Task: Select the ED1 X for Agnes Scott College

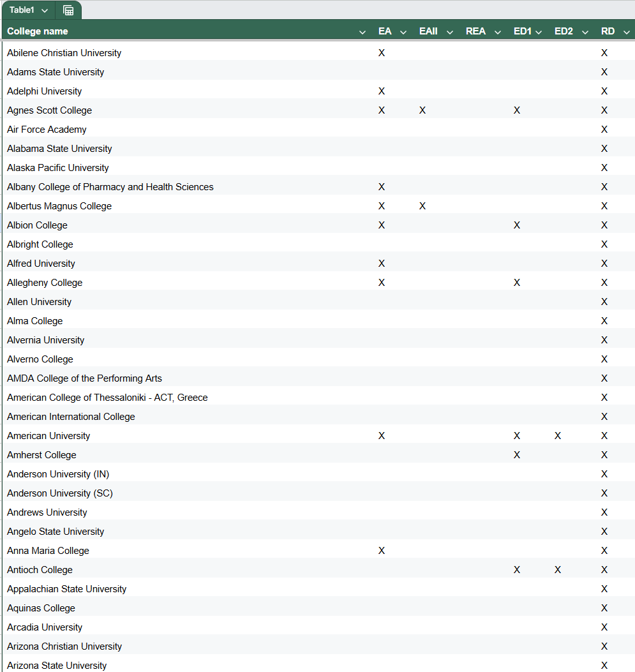Action: click(x=517, y=110)
